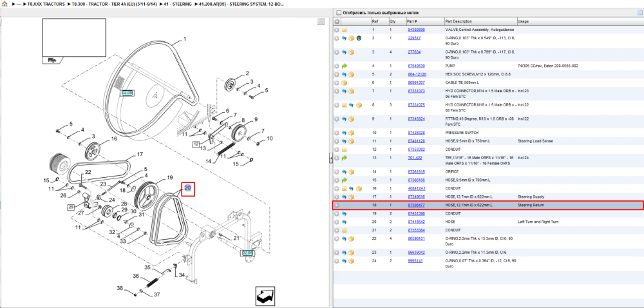The image size is (644, 308).
Task: Collapse the splitter arrow between diagram and list
Action: click(330, 159)
